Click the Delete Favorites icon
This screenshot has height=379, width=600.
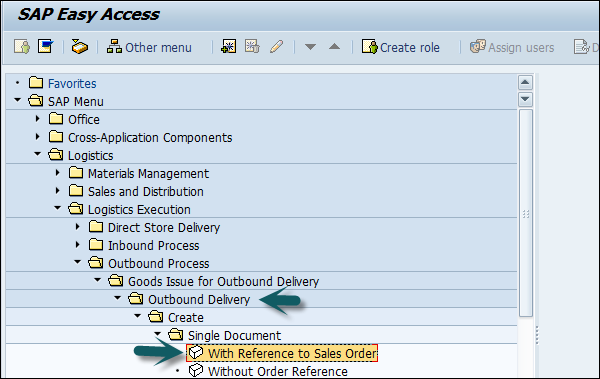[x=253, y=47]
